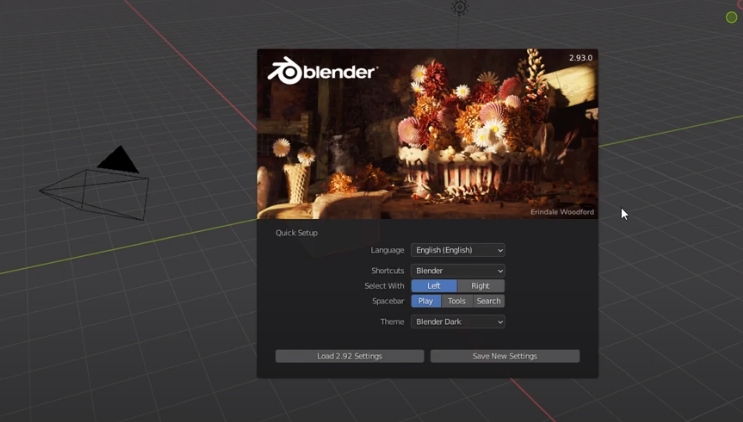Image resolution: width=743 pixels, height=422 pixels.
Task: Select the light object above the splash
Action: pos(459,7)
